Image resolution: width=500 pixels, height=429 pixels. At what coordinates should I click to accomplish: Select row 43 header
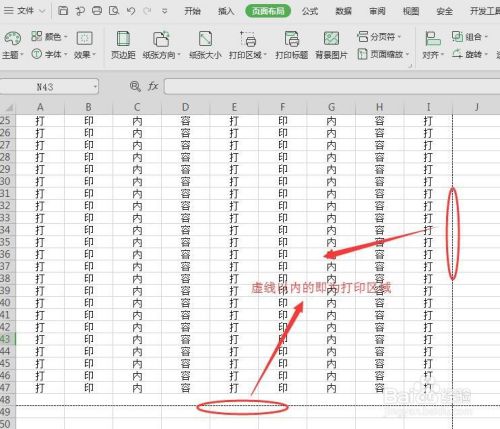click(7, 339)
